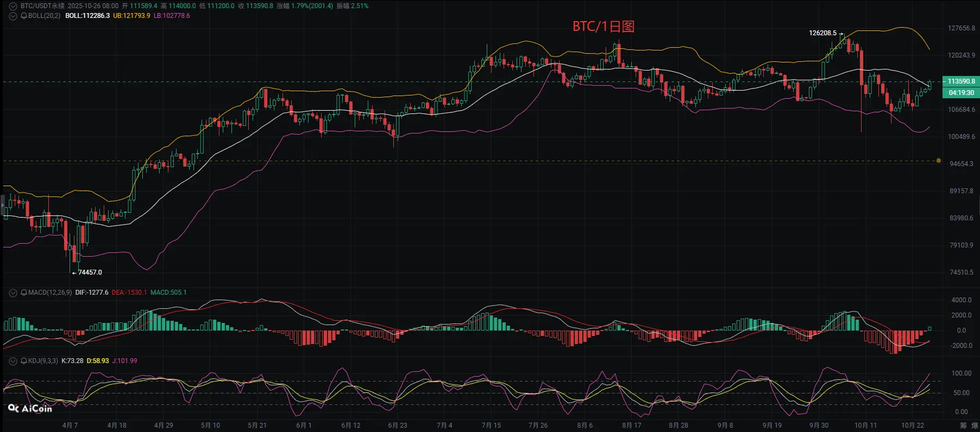Image resolution: width=980 pixels, height=432 pixels.
Task: Click the countdown timer 04:19:30
Action: 961,93
